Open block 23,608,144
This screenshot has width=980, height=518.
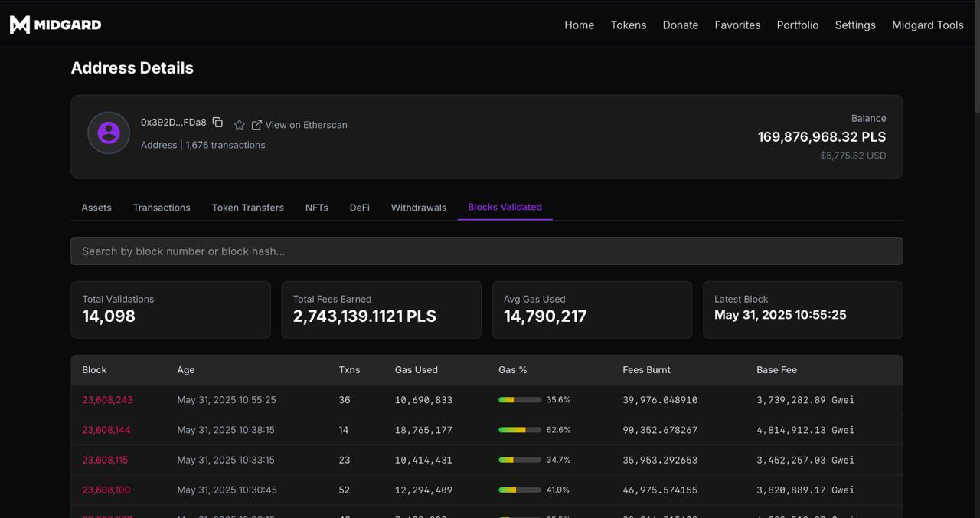tap(106, 430)
